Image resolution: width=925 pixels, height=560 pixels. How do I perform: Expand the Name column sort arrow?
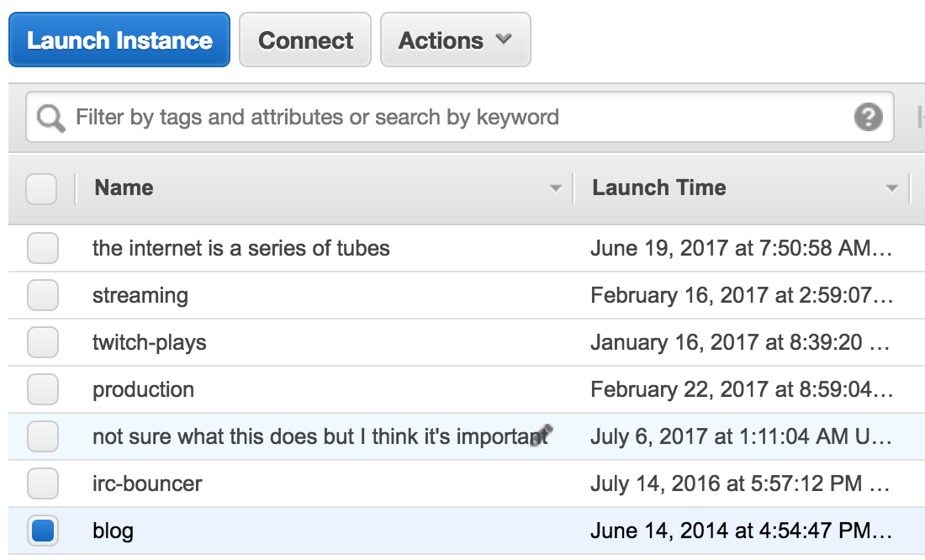[x=555, y=188]
